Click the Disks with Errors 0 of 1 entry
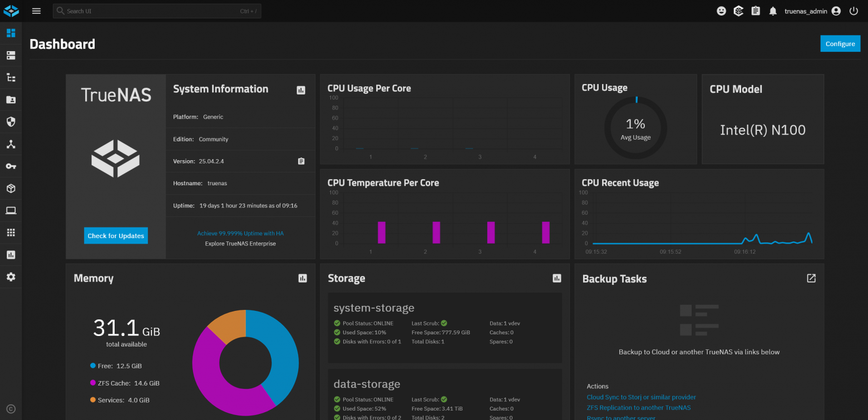868x420 pixels. [x=367, y=342]
